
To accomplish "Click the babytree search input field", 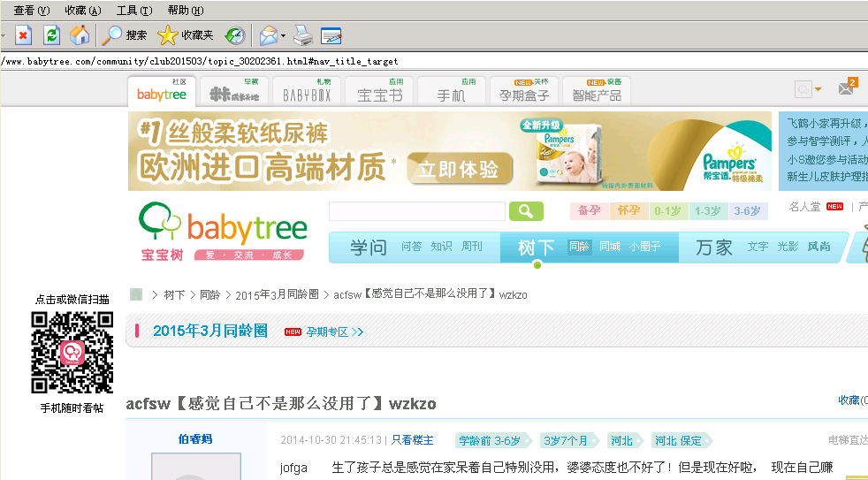I will tap(416, 211).
